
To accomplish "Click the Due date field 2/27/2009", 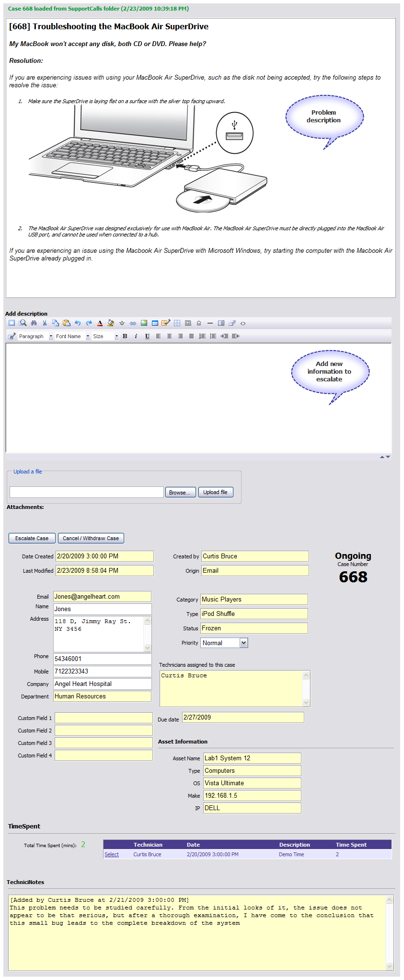I will click(x=243, y=718).
